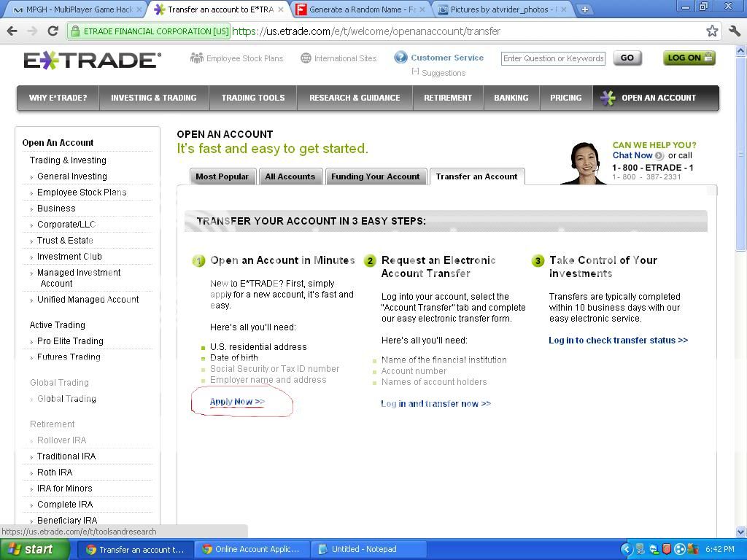The image size is (747, 560).
Task: Close the Generate a Random Name tab
Action: pyautogui.click(x=422, y=9)
